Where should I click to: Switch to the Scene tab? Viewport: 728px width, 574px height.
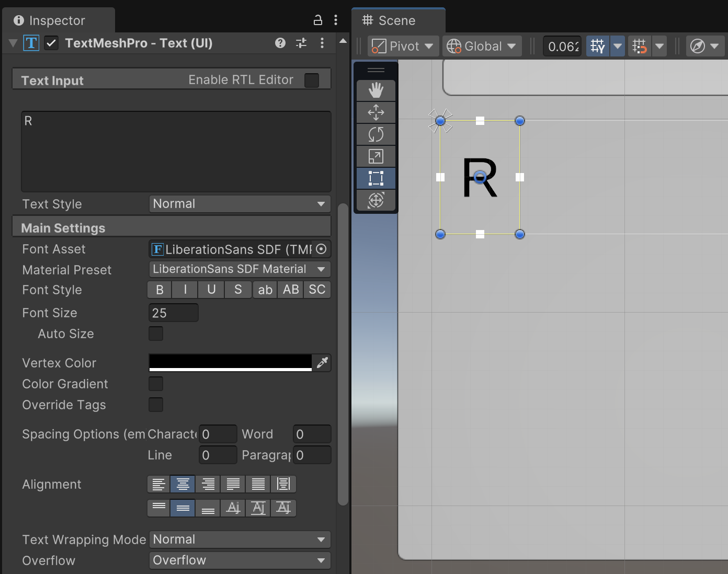[397, 20]
